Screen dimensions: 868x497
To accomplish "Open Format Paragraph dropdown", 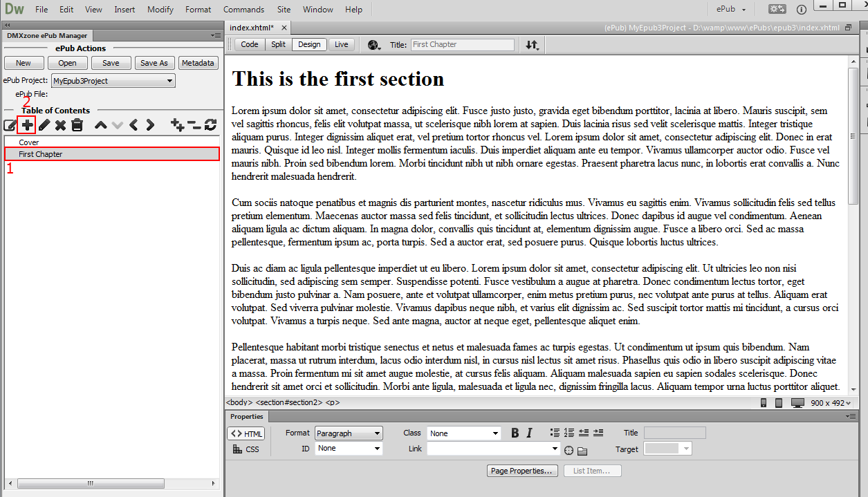I will point(349,433).
